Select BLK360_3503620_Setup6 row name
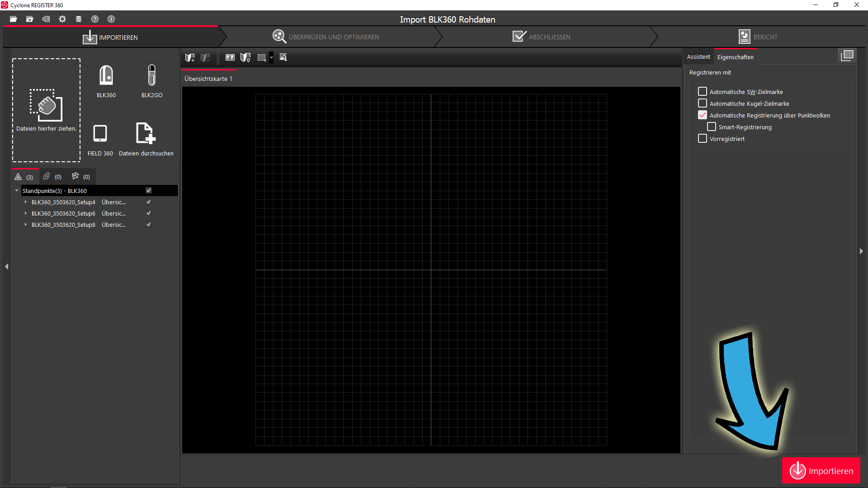This screenshot has height=488, width=868. 63,213
